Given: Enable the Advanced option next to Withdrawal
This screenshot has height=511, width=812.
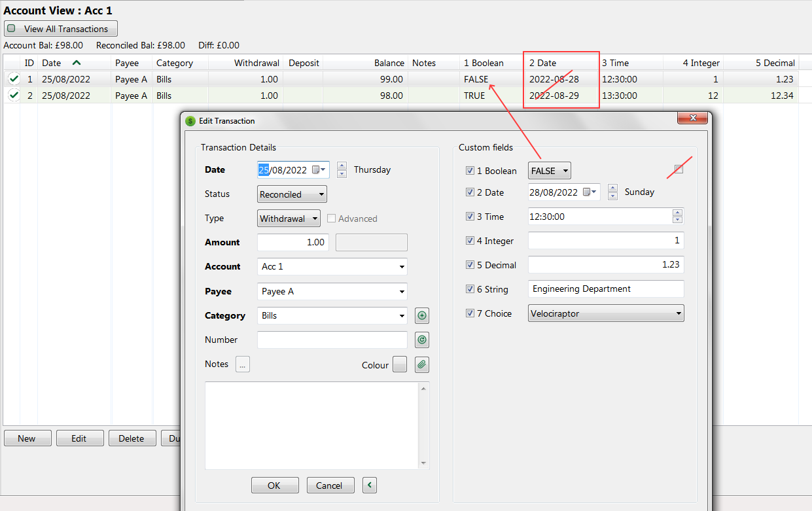Looking at the screenshot, I should coord(331,218).
